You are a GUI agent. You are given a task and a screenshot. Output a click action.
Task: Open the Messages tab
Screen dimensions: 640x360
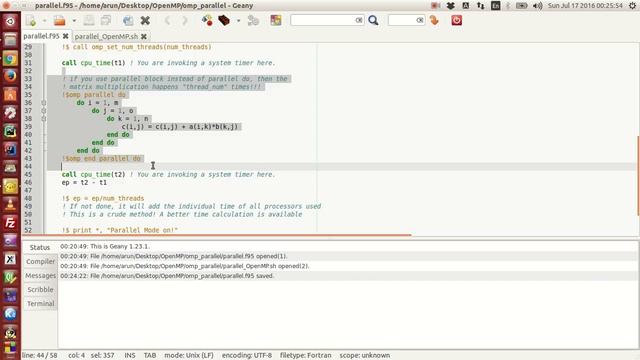pos(40,276)
